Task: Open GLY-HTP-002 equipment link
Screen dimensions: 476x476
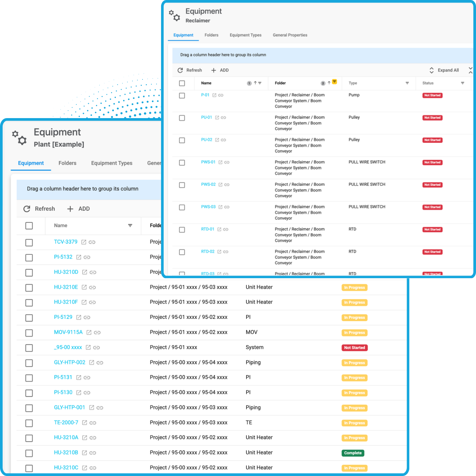Action: [70, 362]
